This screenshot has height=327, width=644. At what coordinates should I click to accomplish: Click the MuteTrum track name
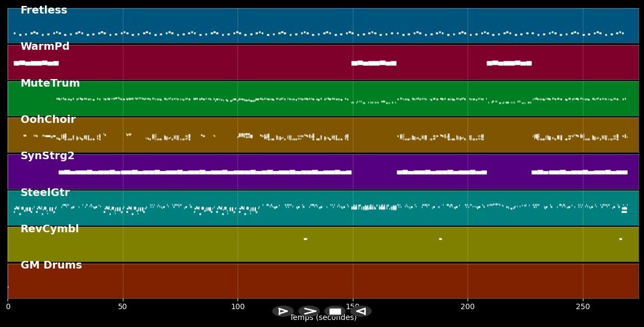pyautogui.click(x=50, y=83)
